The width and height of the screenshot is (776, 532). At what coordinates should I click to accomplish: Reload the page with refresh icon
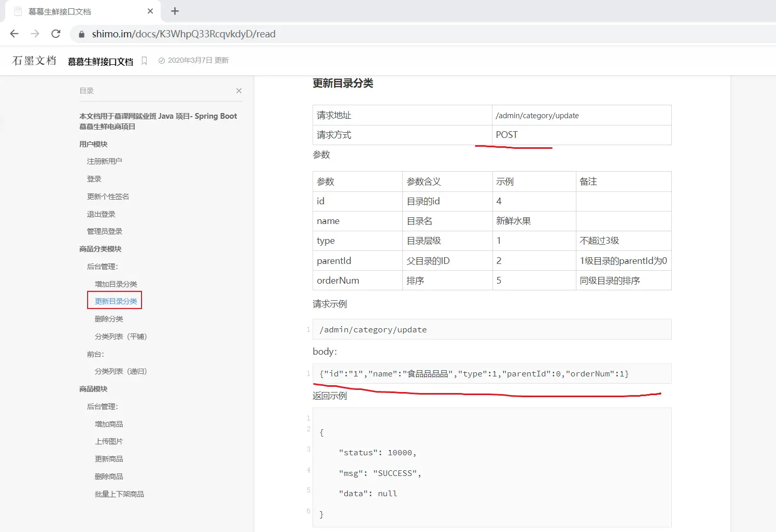point(56,34)
